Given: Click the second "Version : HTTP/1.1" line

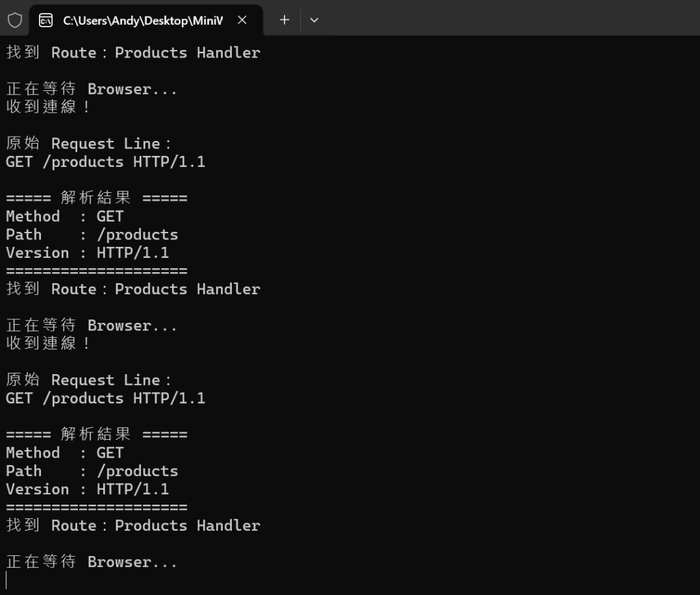Looking at the screenshot, I should (87, 489).
